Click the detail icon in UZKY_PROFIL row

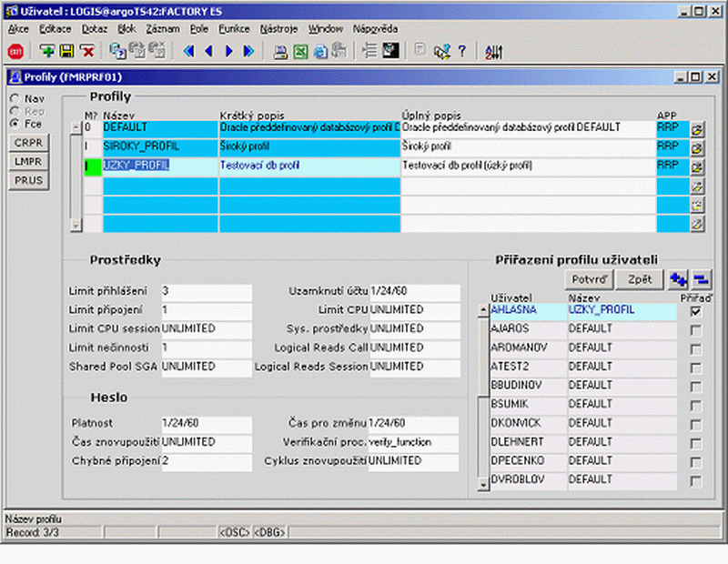coord(697,167)
